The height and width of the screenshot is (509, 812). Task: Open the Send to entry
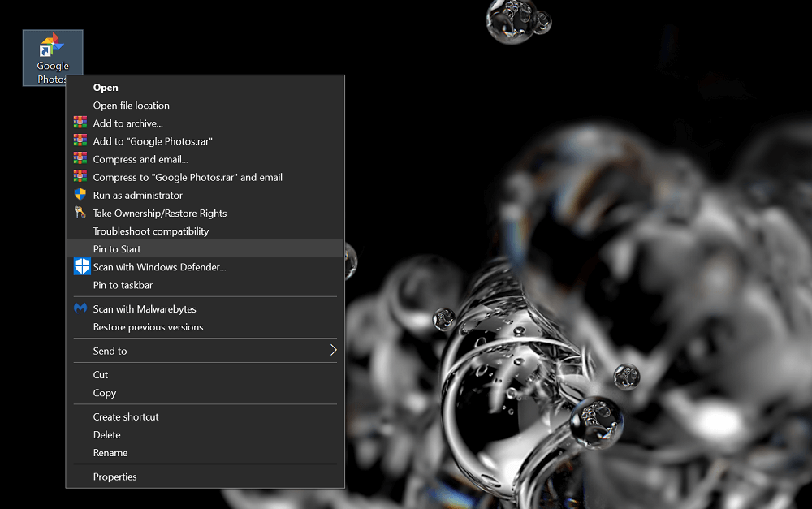(205, 351)
